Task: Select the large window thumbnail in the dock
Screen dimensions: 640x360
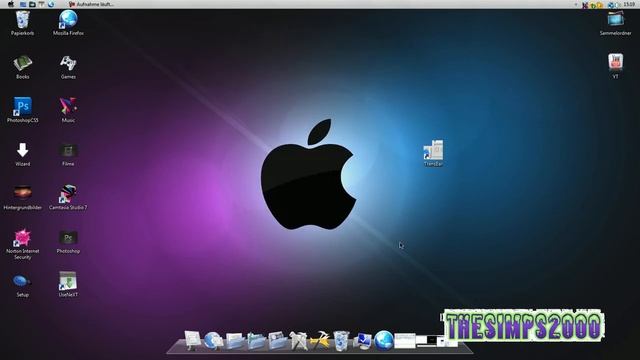Action: pyautogui.click(x=405, y=341)
